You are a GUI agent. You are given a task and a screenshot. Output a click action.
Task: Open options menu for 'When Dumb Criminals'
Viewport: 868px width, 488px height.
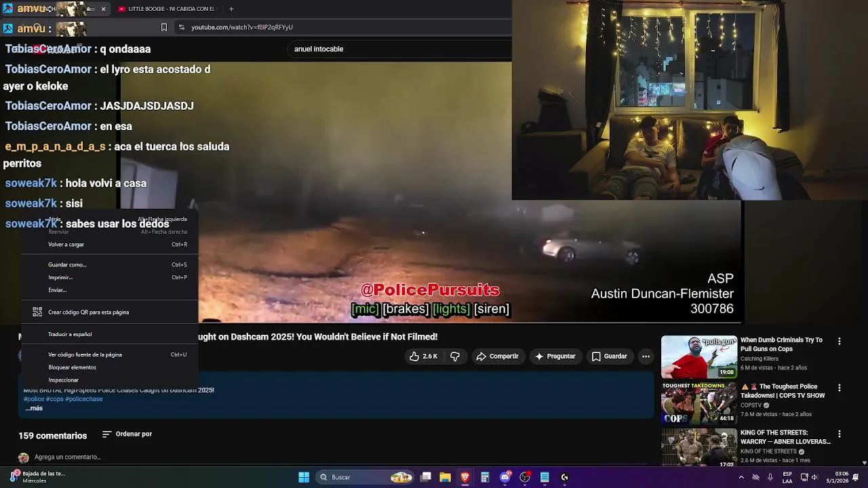click(840, 342)
